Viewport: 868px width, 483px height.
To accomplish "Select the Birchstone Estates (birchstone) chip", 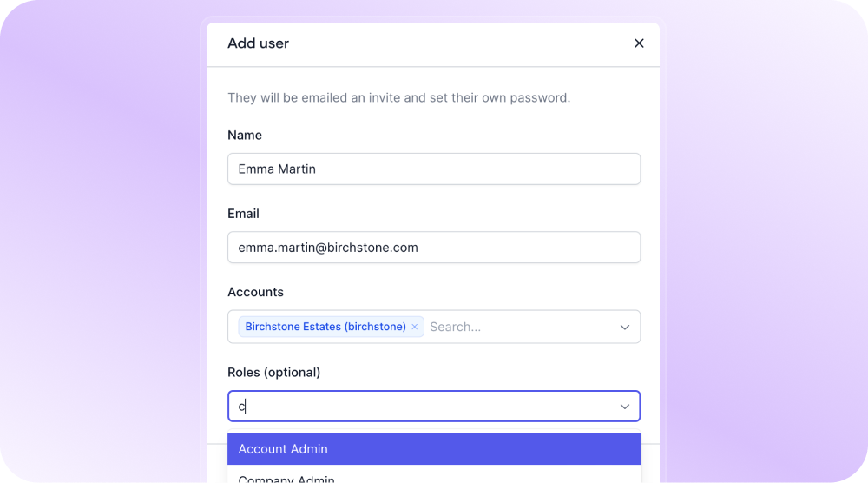I will pyautogui.click(x=325, y=327).
